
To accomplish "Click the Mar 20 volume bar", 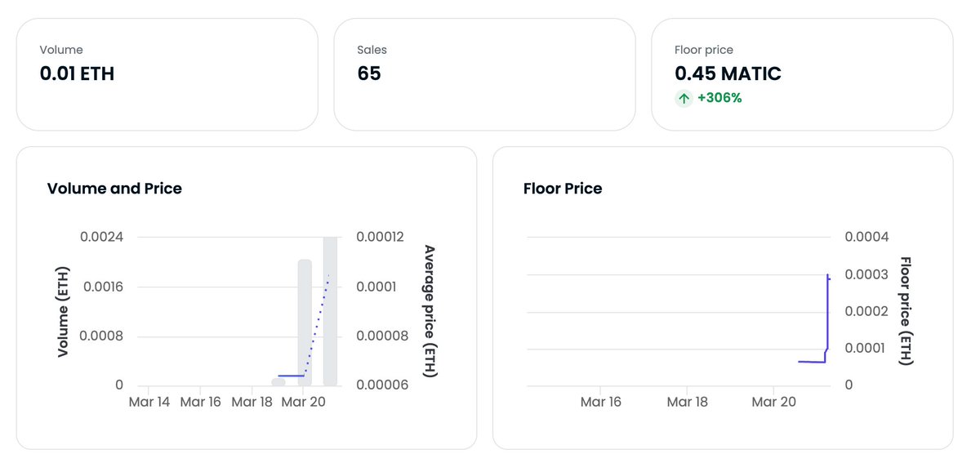I will tap(305, 323).
